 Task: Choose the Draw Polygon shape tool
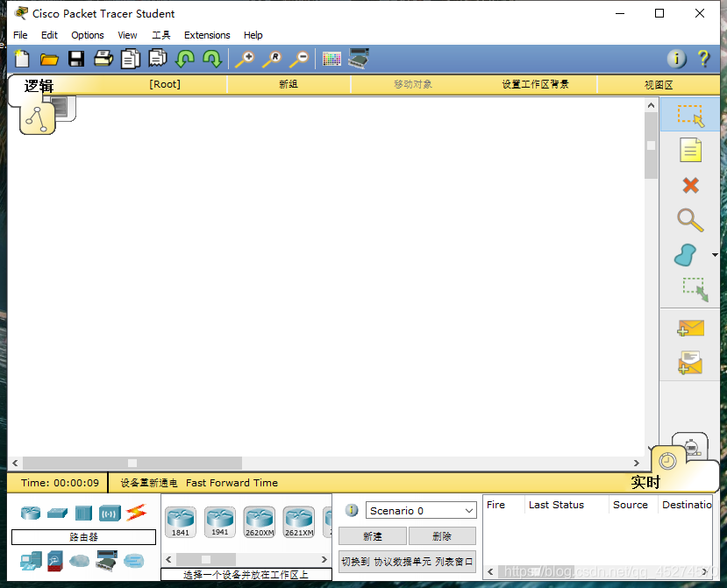[685, 255]
